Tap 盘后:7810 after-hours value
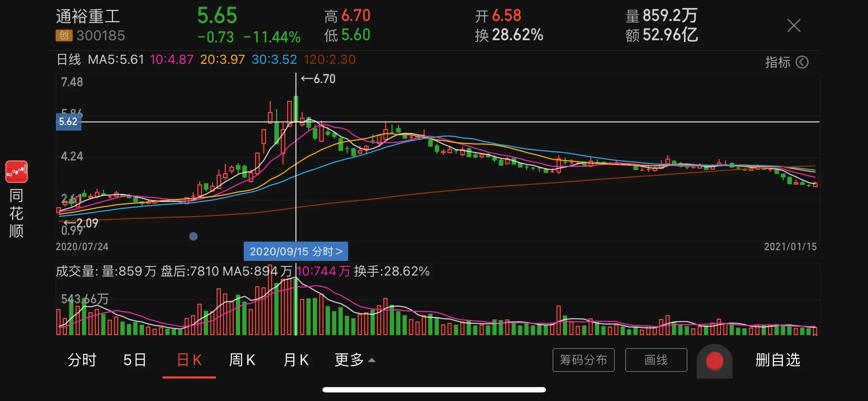The height and width of the screenshot is (401, 868). [x=190, y=271]
